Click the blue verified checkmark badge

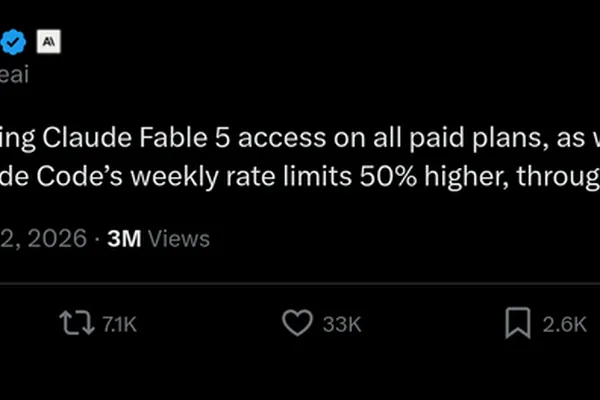[13, 42]
